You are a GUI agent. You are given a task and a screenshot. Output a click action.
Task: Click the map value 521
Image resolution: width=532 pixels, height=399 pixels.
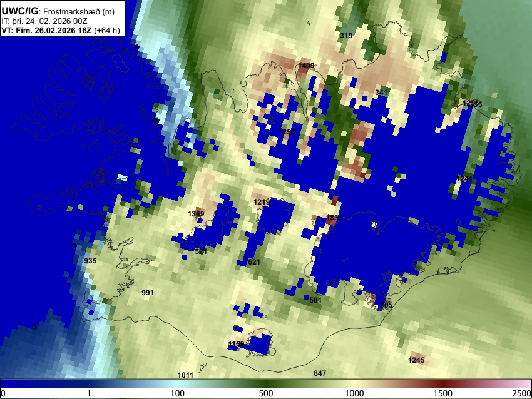pyautogui.click(x=201, y=251)
